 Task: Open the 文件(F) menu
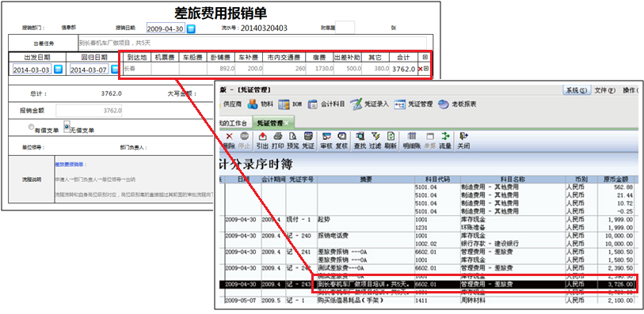(x=605, y=90)
